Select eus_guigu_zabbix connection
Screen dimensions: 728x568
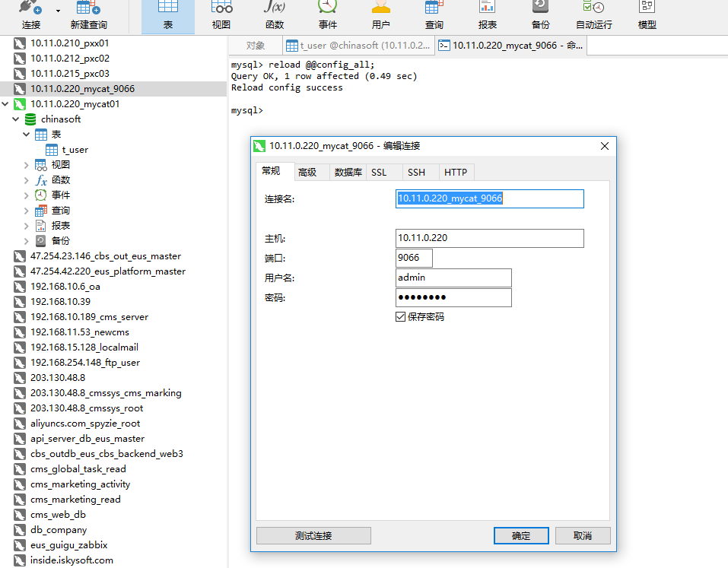click(x=68, y=545)
